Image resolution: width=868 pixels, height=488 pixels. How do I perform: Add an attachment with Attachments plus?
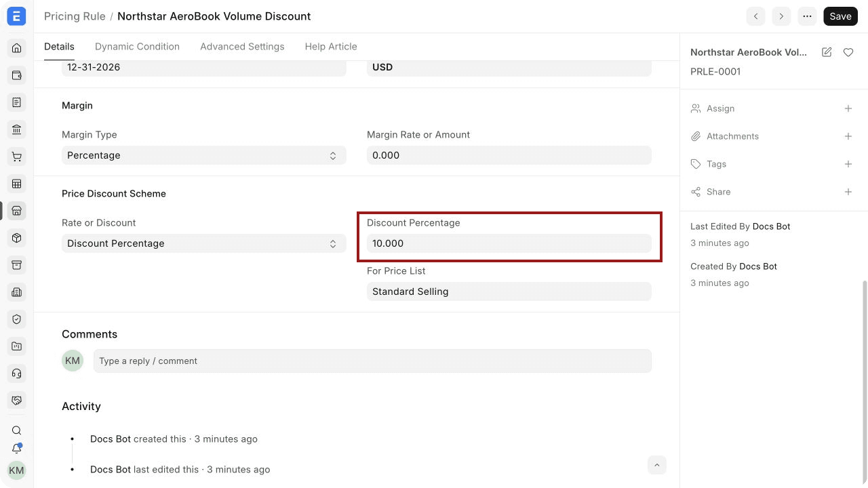848,136
